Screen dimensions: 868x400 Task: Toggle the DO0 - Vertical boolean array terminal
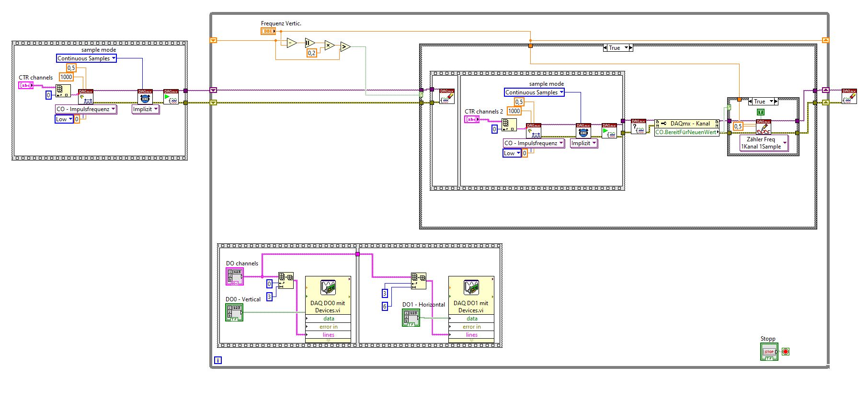pyautogui.click(x=234, y=313)
